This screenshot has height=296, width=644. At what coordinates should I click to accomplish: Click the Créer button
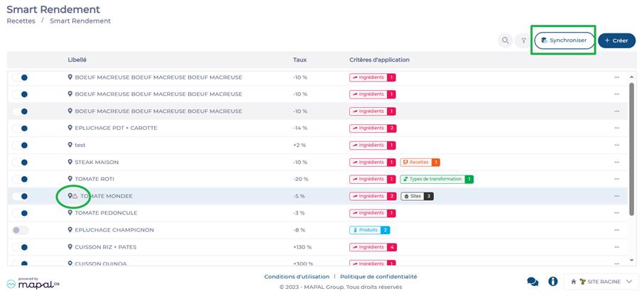[x=616, y=41]
